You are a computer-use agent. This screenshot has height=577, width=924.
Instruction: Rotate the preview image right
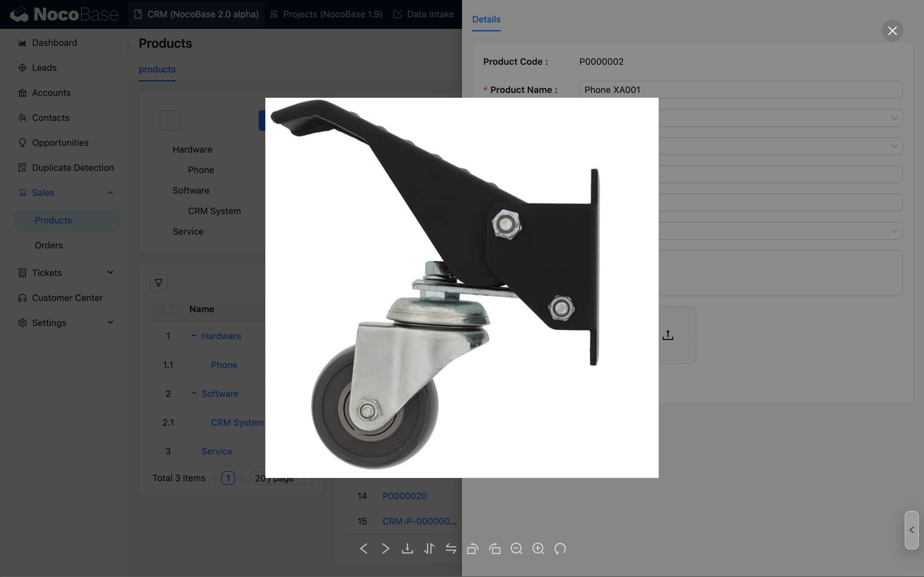(x=495, y=549)
